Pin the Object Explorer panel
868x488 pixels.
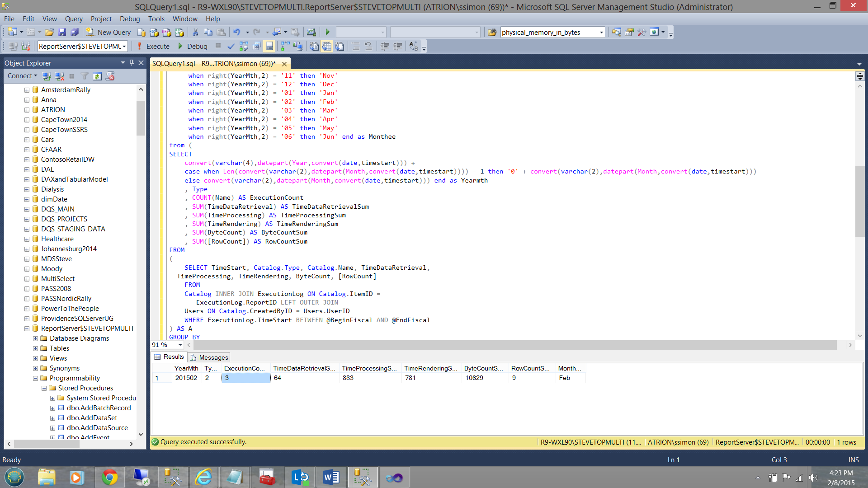132,63
